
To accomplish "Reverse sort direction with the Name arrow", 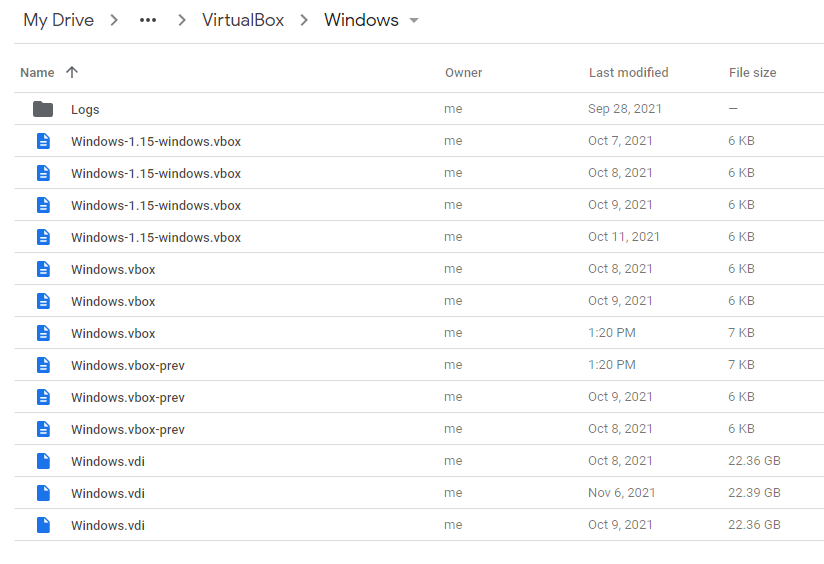I will pyautogui.click(x=72, y=72).
